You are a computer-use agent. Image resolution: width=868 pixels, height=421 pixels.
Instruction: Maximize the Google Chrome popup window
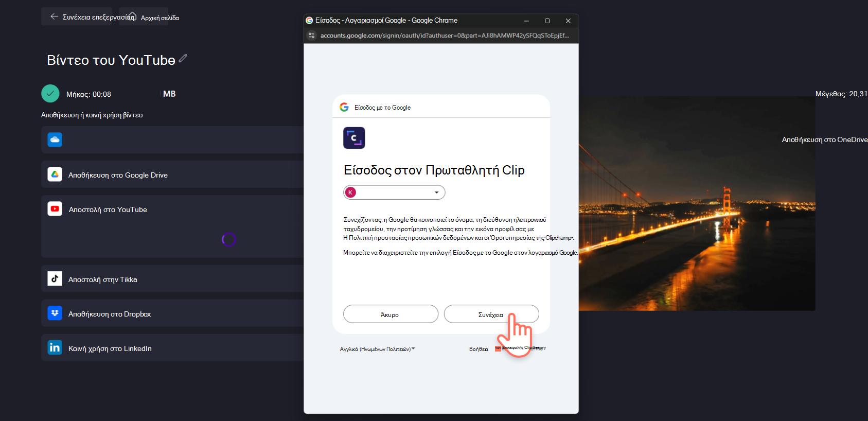coord(547,21)
